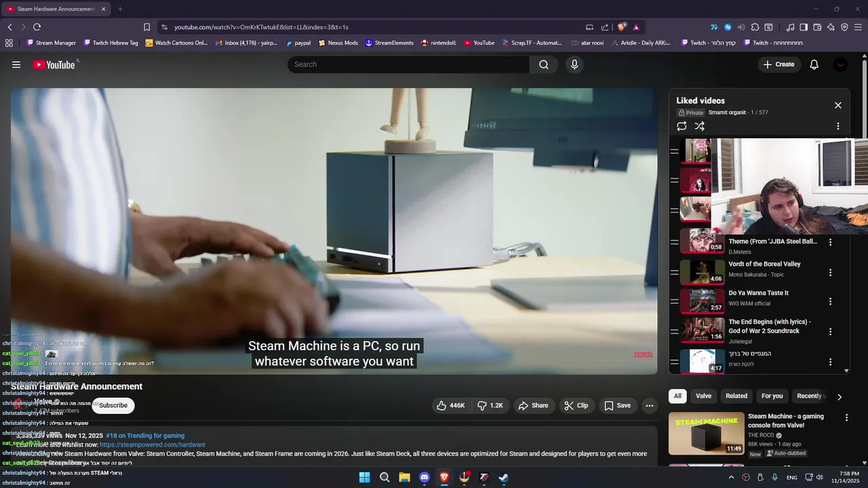Toggle playlist shuffle
The image size is (868, 488).
[x=700, y=126]
